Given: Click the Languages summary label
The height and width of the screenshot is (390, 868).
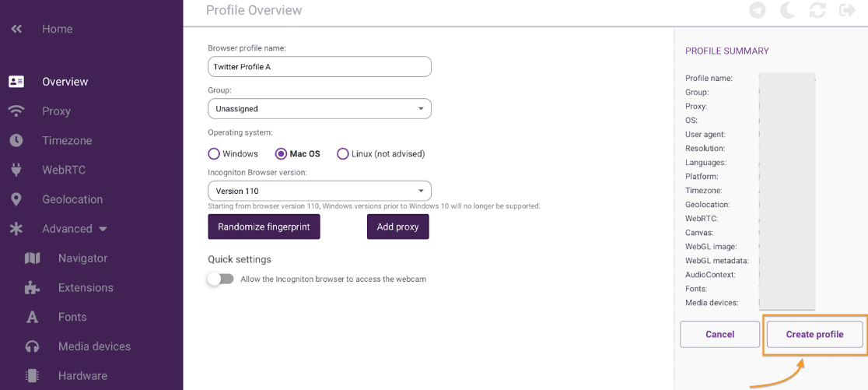Looking at the screenshot, I should click(x=705, y=163).
